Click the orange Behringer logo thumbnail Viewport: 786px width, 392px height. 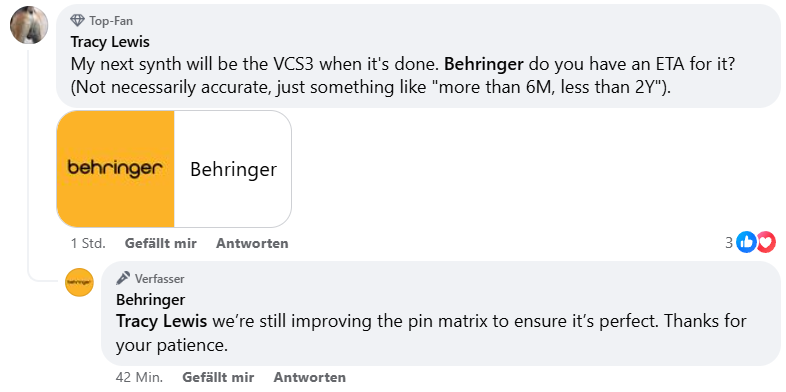tap(116, 169)
